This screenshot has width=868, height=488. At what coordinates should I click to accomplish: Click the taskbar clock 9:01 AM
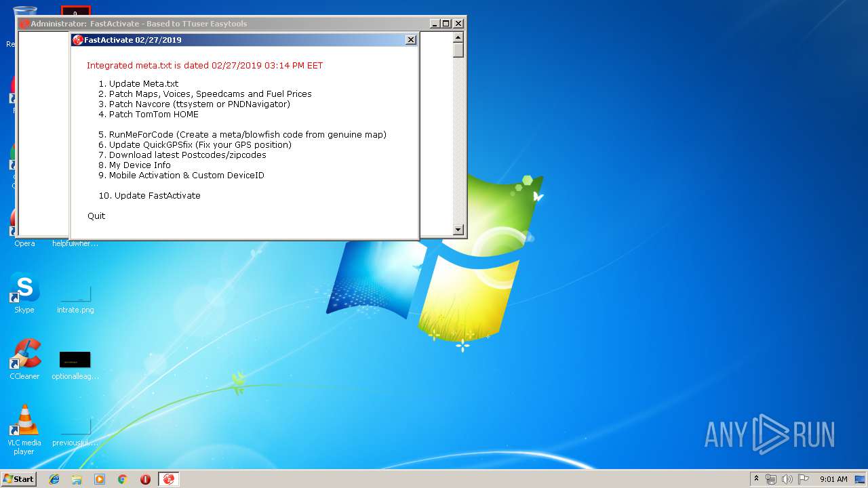click(x=833, y=479)
